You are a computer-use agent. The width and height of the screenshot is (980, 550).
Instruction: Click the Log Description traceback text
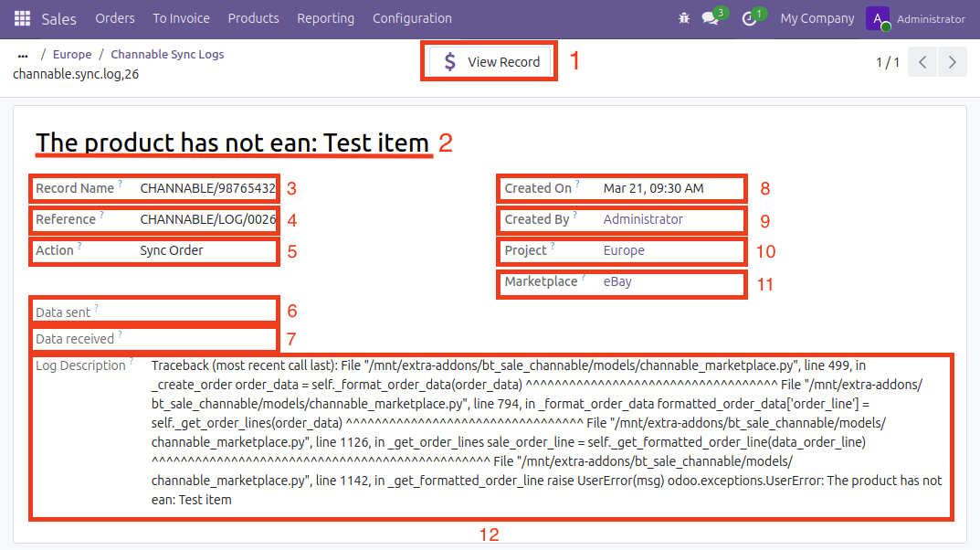(546, 431)
